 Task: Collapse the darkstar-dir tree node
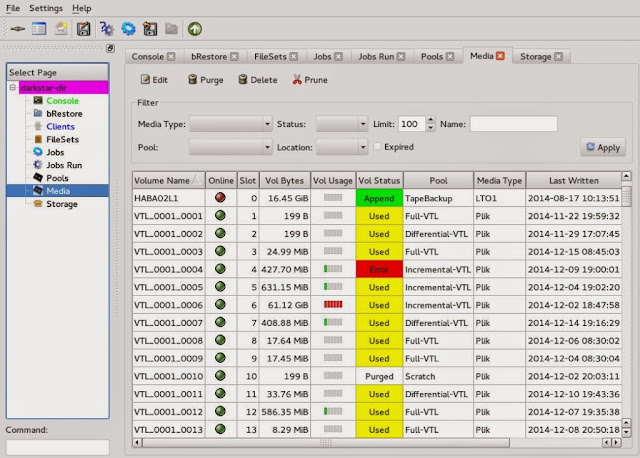pos(13,87)
